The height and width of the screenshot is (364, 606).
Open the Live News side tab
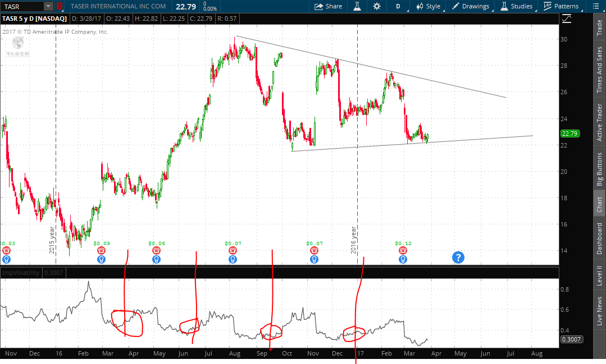point(599,311)
